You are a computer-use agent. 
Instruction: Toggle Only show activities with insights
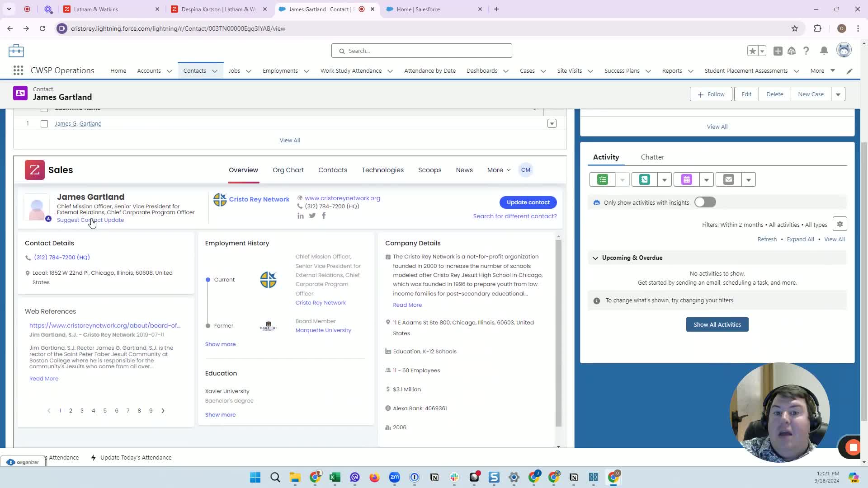pos(705,202)
